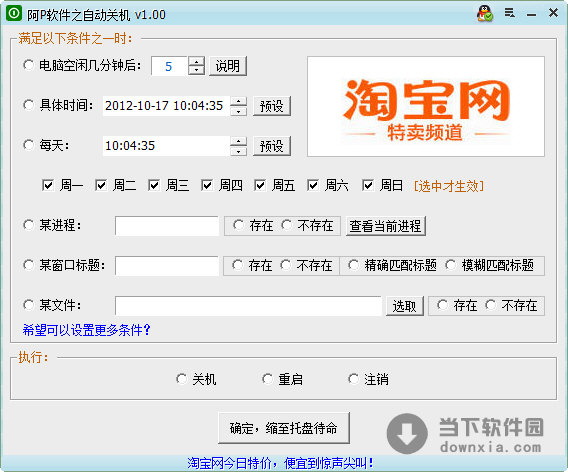Open the 淘宝网今日特价 bottom link
568x472 pixels.
(280, 463)
